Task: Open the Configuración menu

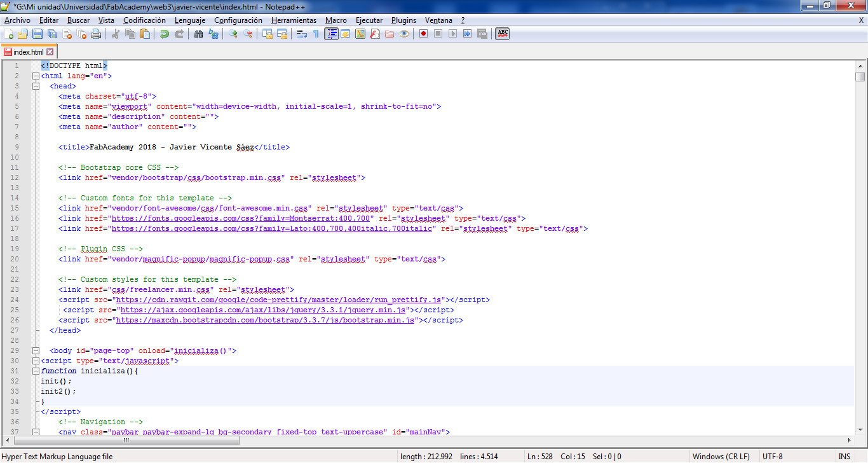Action: click(x=238, y=20)
